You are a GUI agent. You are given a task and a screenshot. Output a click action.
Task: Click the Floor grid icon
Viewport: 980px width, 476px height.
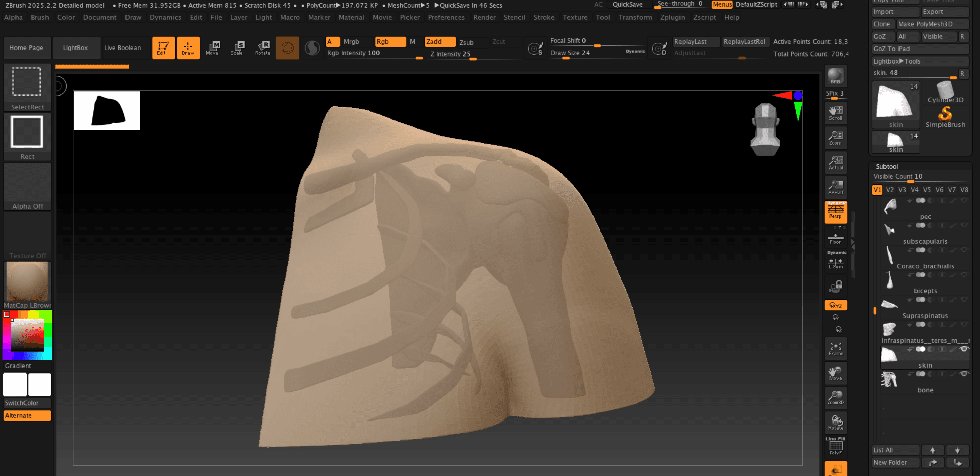coord(835,238)
